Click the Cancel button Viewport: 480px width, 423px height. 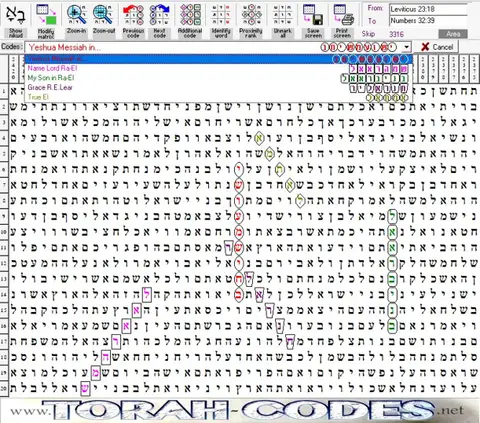(437, 47)
